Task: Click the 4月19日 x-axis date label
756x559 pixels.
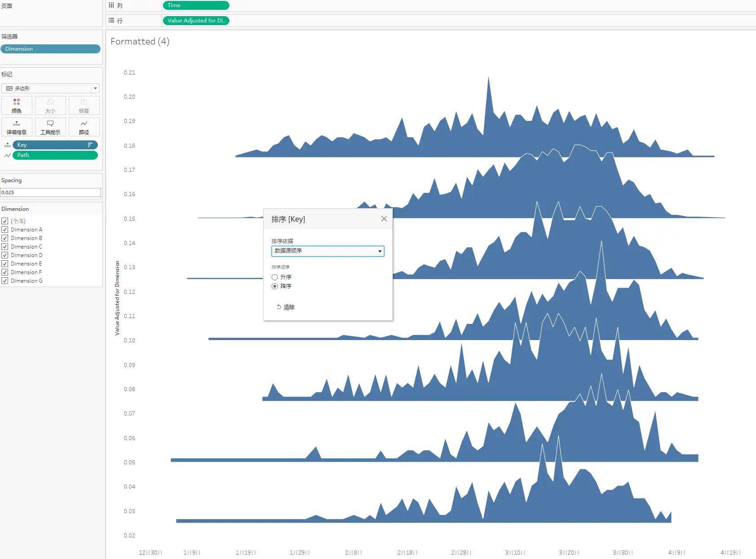Action: [x=730, y=553]
